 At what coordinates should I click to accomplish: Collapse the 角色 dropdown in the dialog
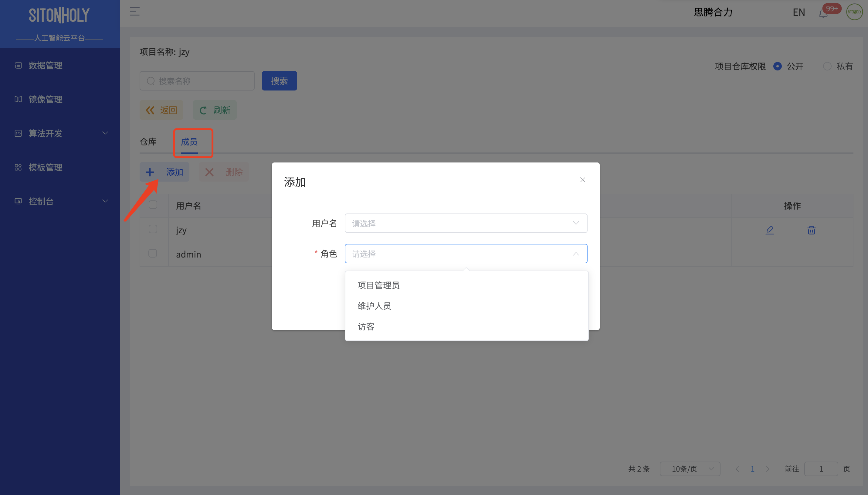[x=466, y=254]
